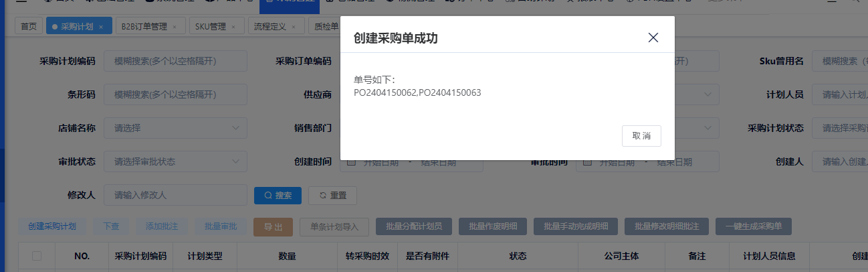Click the 添加批注 button
Image resolution: width=868 pixels, height=272 pixels.
coord(162,226)
